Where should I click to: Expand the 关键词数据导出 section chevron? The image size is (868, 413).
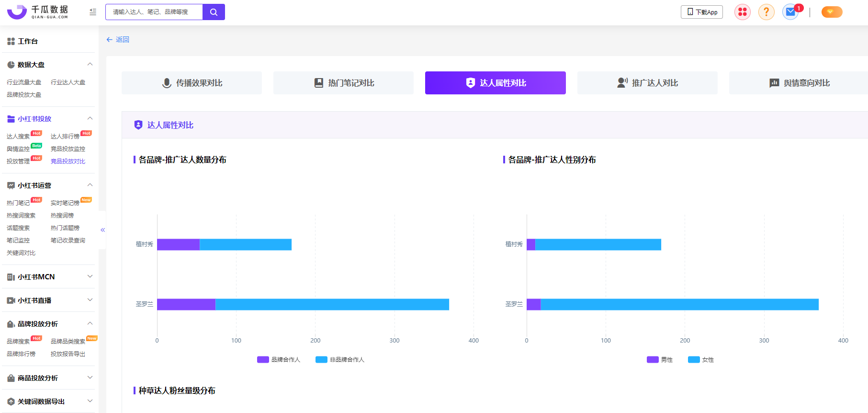coord(90,401)
